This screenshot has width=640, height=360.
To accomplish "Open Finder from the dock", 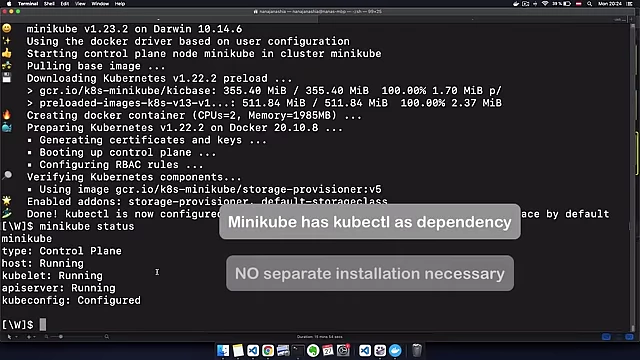I will 223,350.
